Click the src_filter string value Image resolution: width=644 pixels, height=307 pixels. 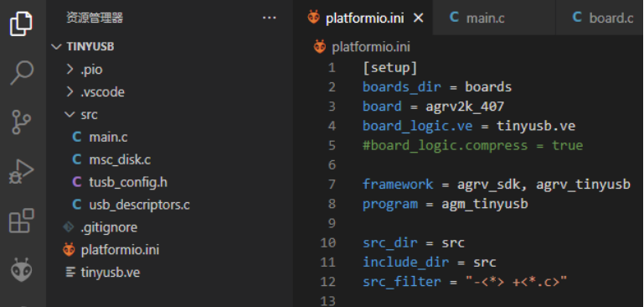point(516,282)
